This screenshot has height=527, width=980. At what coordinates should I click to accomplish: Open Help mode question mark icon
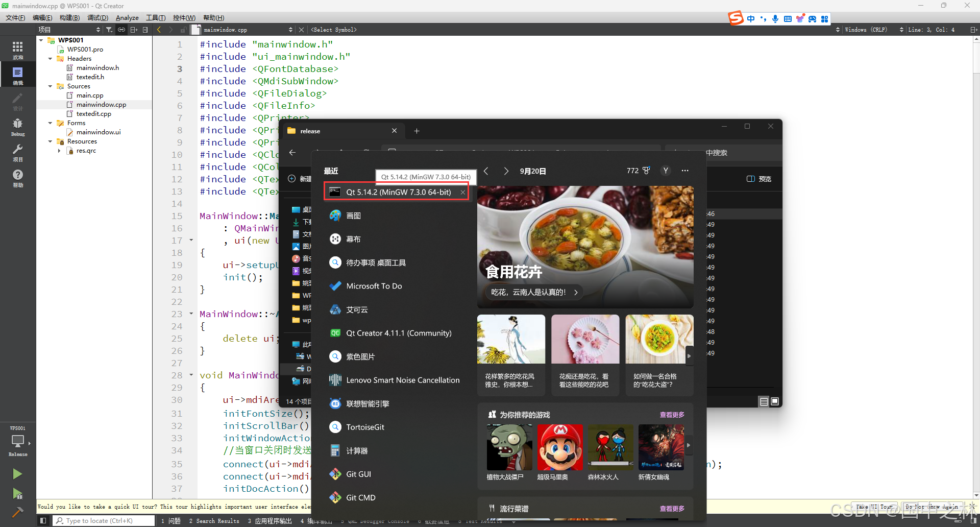click(x=18, y=177)
